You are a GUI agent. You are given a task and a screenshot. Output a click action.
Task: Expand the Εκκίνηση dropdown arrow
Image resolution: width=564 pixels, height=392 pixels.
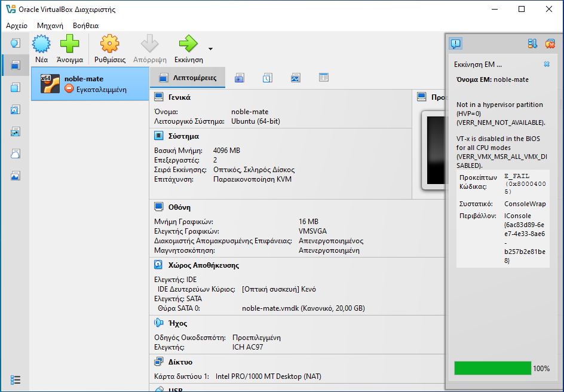tap(210, 49)
